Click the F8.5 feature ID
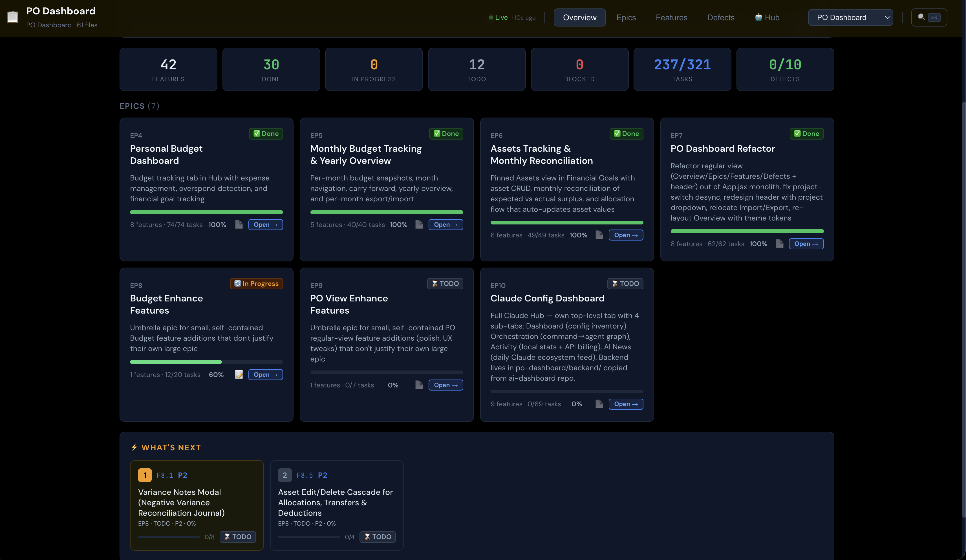 point(304,475)
